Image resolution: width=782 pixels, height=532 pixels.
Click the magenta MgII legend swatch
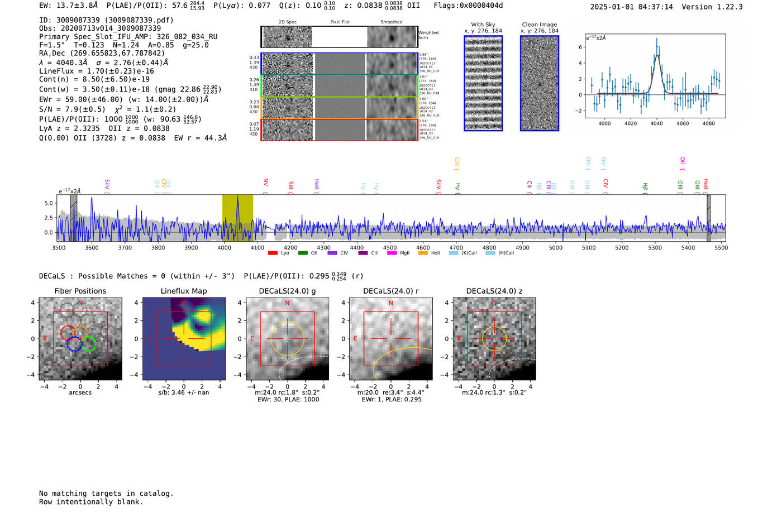(x=392, y=253)
